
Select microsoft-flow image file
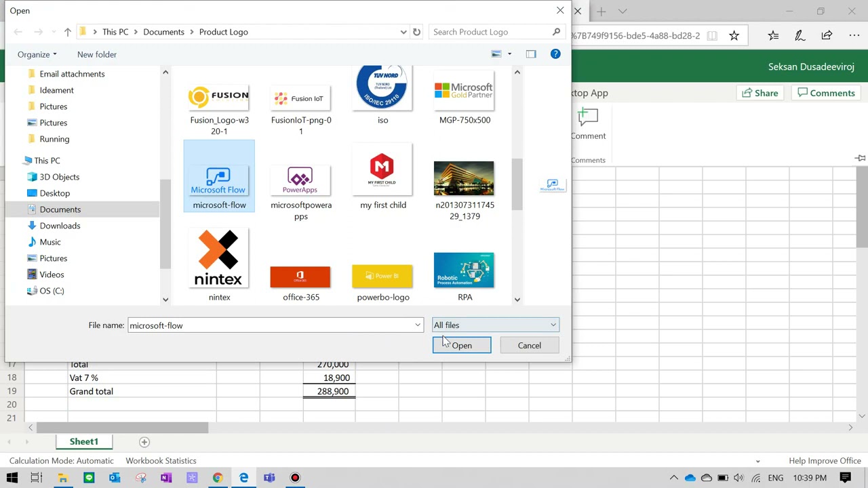pos(219,178)
